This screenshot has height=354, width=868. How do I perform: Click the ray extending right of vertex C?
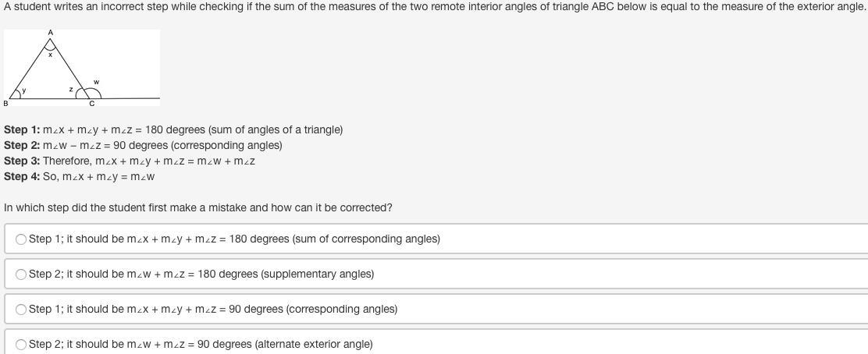[x=133, y=98]
